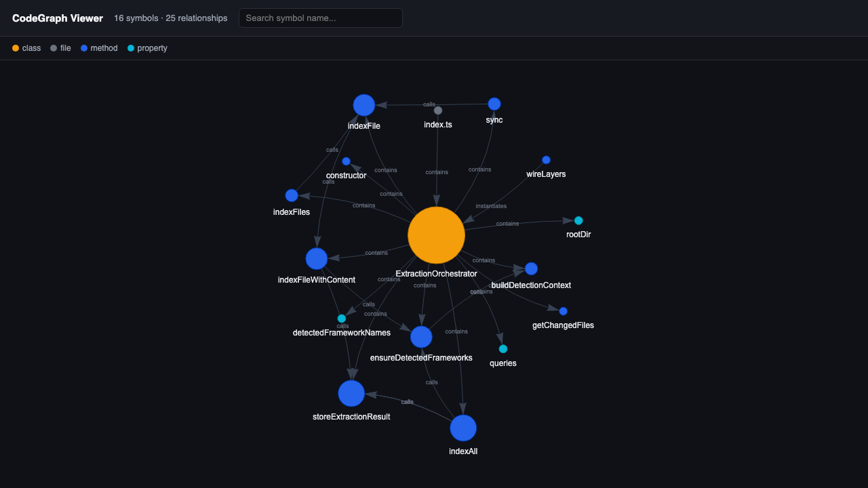Select the indexFiles method node

tap(292, 195)
